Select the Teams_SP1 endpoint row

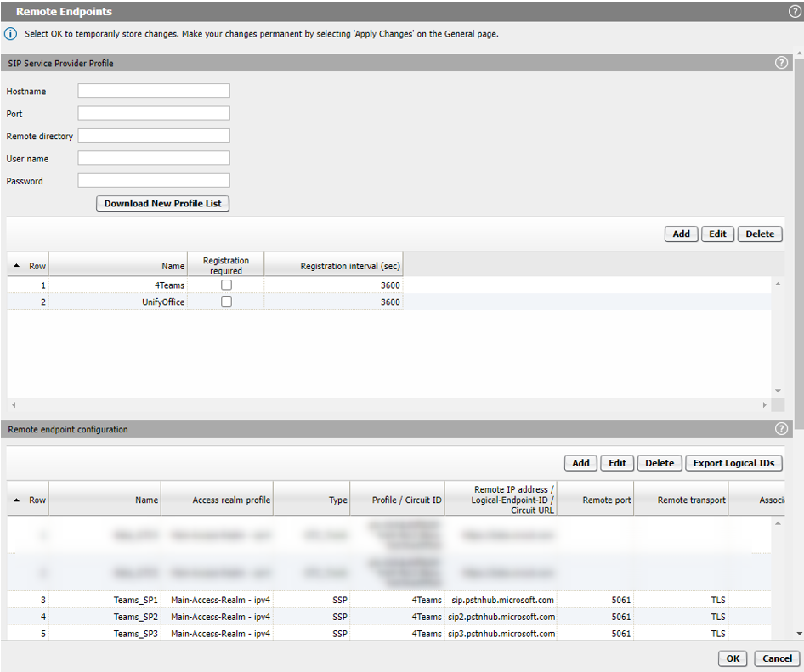tap(388, 600)
